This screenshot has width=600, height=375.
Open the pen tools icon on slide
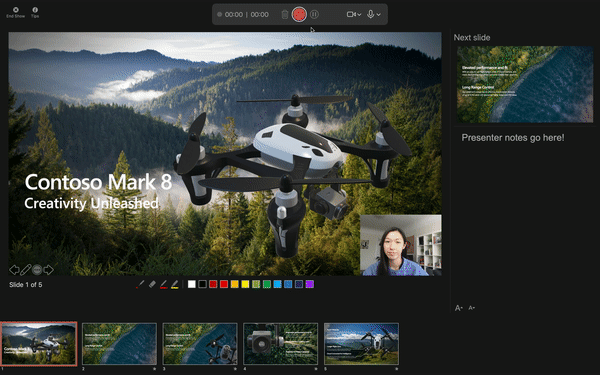(25, 270)
